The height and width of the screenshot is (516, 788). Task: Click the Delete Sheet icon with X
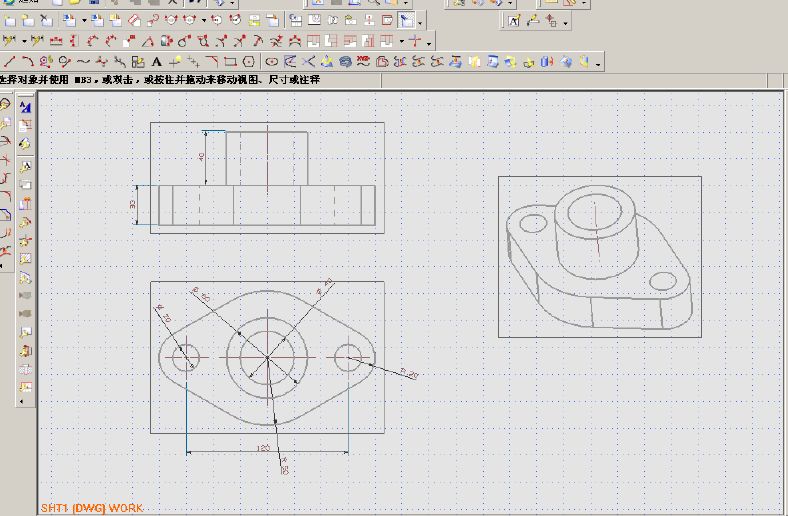click(46, 21)
